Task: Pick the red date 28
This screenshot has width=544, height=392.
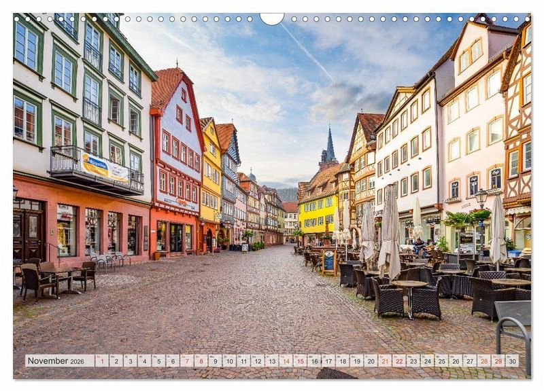Action: click(x=484, y=361)
